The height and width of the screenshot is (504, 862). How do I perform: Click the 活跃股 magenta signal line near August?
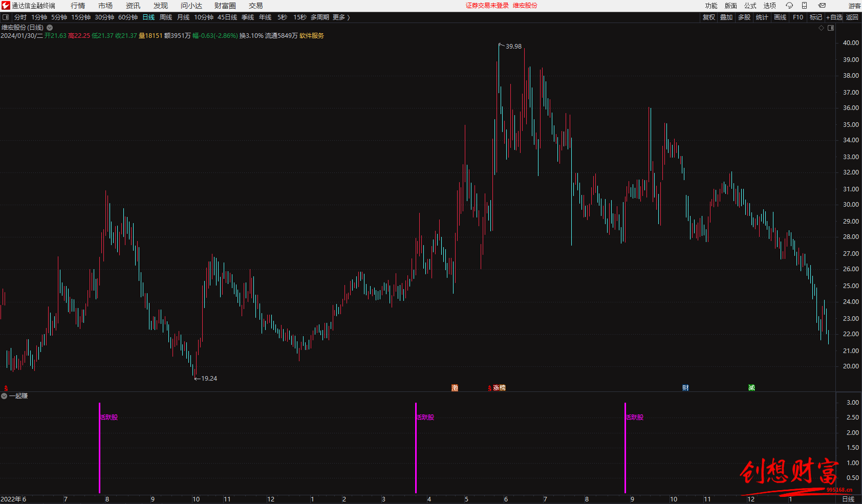tap(99, 448)
